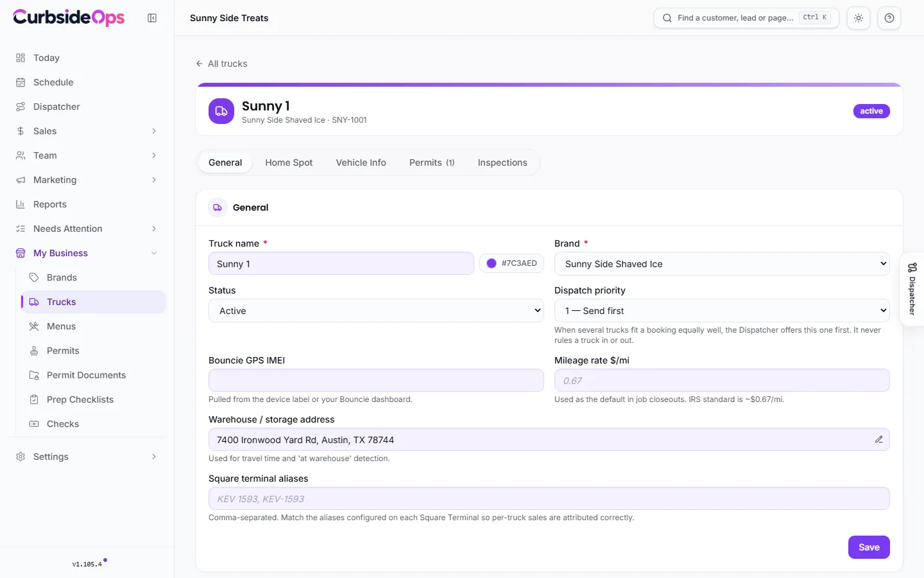Image resolution: width=924 pixels, height=578 pixels.
Task: Select the General tab
Action: [225, 162]
